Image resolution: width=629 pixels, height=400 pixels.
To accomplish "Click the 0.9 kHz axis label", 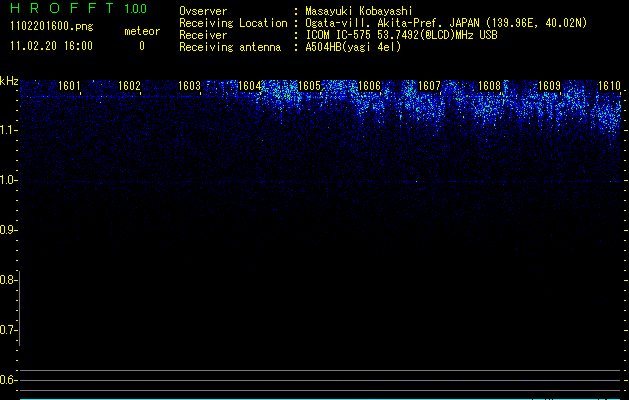I will pos(9,230).
